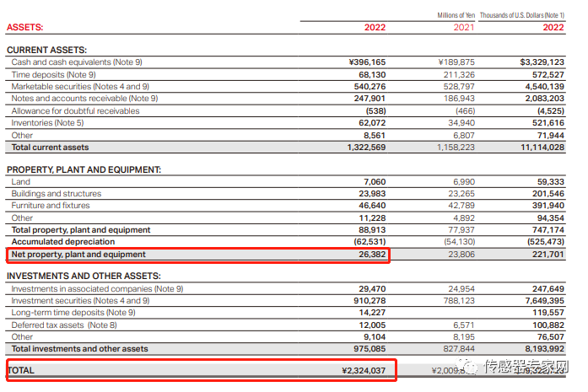Click 'Net property, plant and equipment' label
The height and width of the screenshot is (392, 588).
(x=78, y=255)
